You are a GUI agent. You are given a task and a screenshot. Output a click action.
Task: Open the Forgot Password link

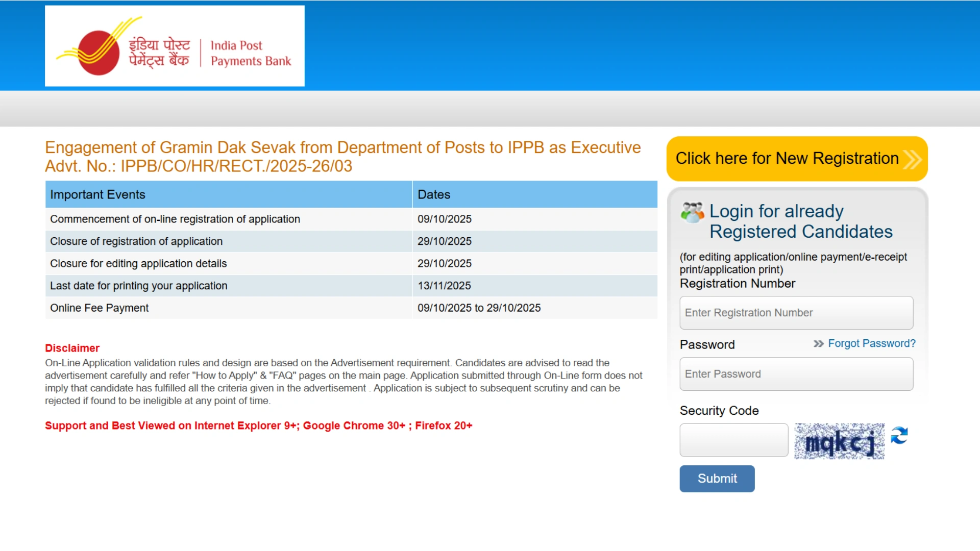[871, 343]
